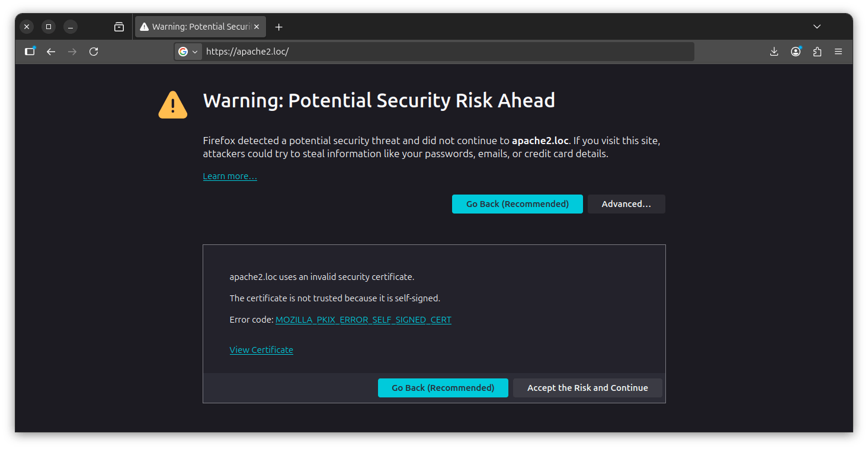868x449 pixels.
Task: Click Accept the Risk and Continue
Action: point(588,388)
